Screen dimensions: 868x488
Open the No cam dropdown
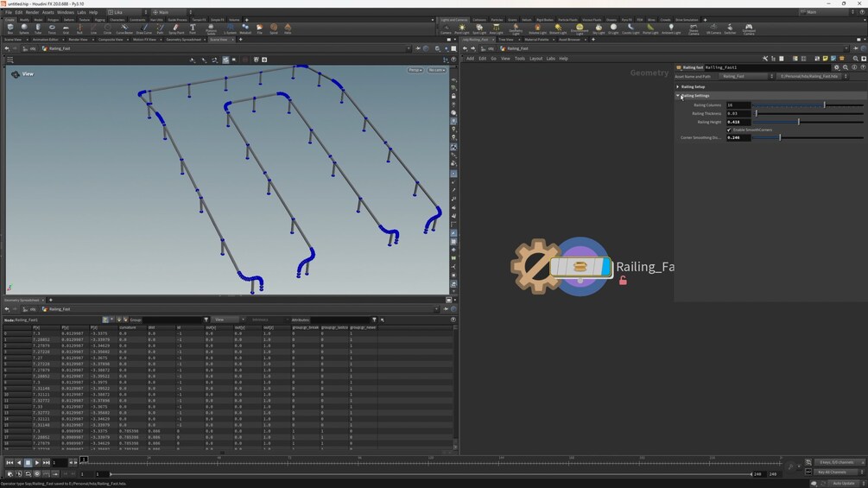point(437,70)
